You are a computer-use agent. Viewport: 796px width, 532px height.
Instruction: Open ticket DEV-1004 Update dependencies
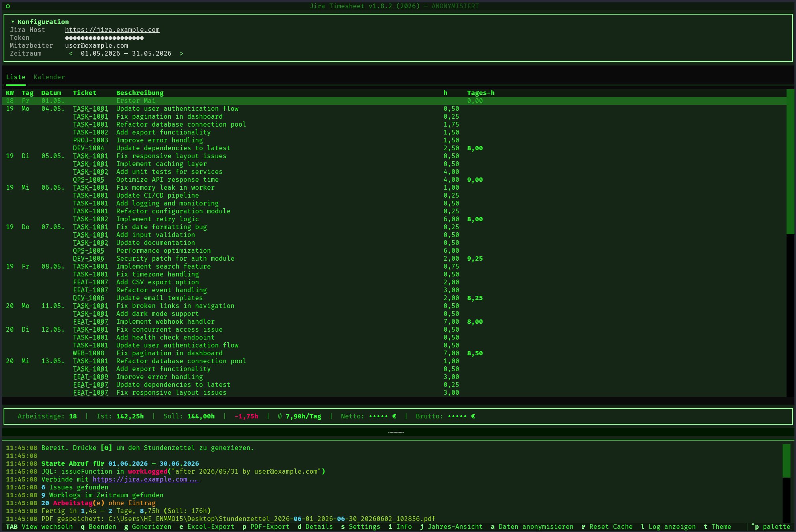89,148
